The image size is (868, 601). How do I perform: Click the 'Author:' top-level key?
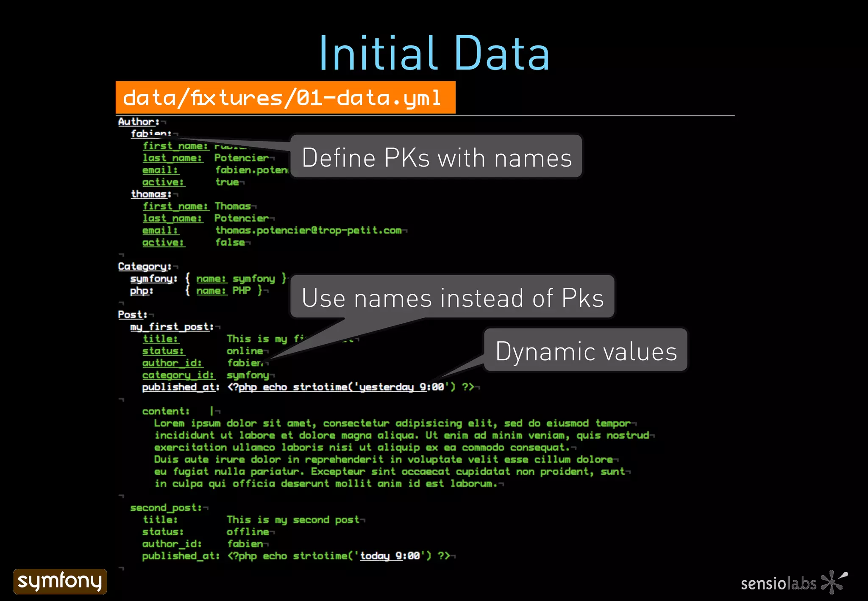[139, 122]
